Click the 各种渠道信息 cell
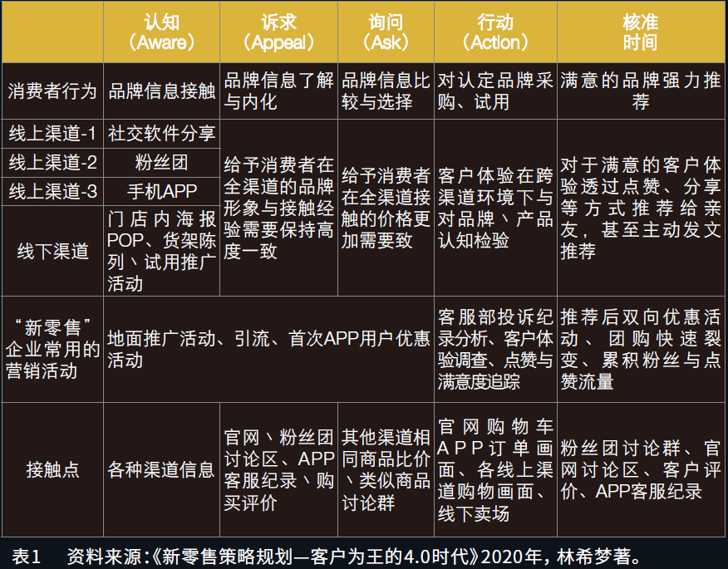This screenshot has width=728, height=569. 161,469
